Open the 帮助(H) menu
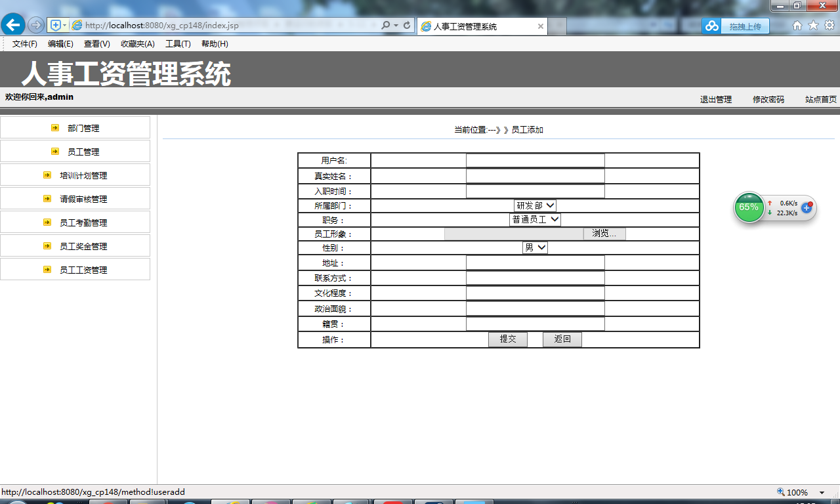The width and height of the screenshot is (840, 504). coord(215,44)
